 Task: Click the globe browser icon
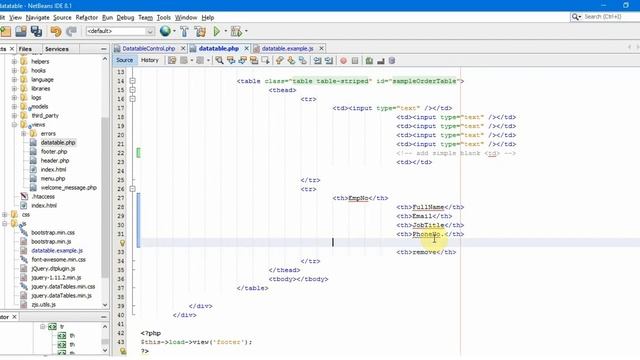coord(165,31)
